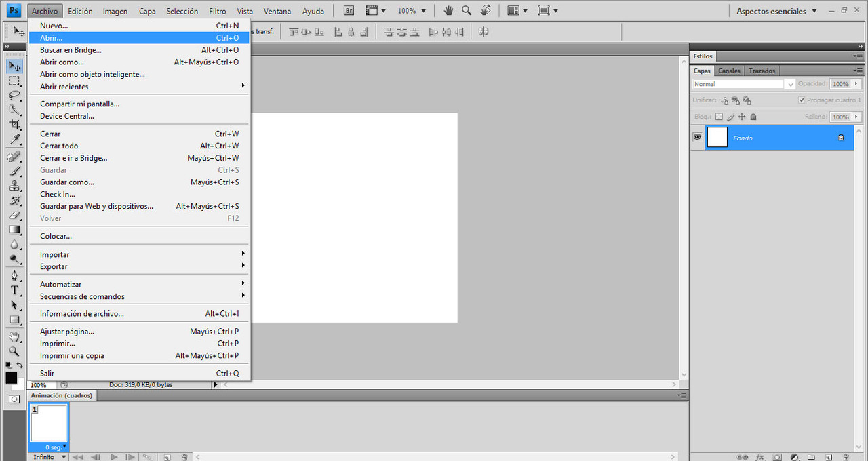Select the History Brush tool
Screen dimensions: 868x461
[14, 201]
